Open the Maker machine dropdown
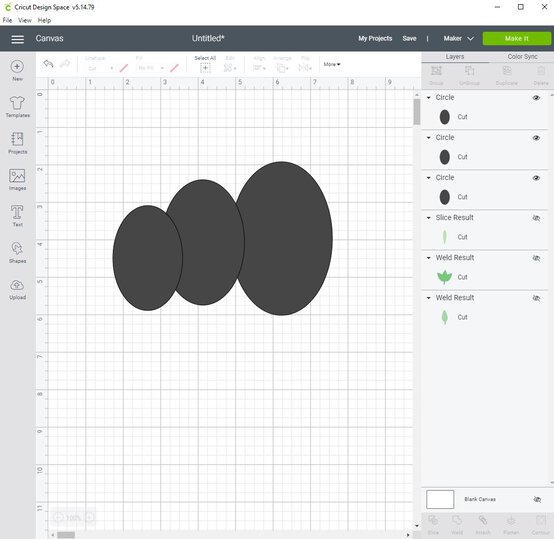This screenshot has width=554, height=539. click(x=458, y=38)
